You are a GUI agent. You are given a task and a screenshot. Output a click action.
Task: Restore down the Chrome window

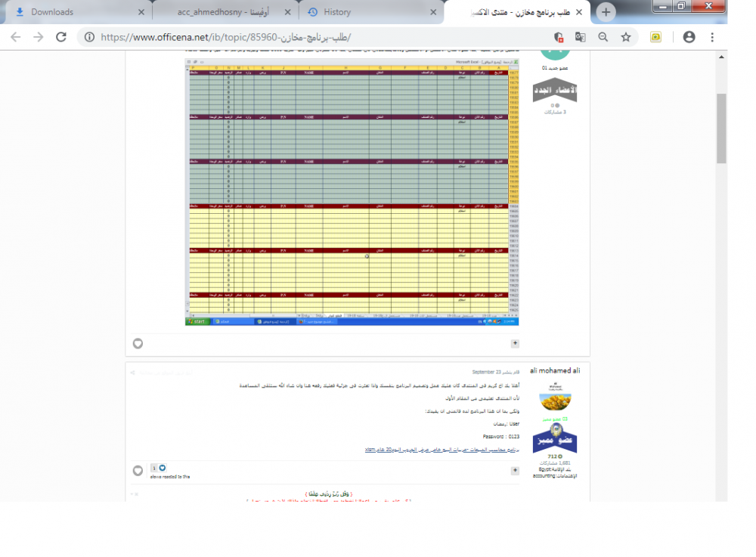click(682, 6)
